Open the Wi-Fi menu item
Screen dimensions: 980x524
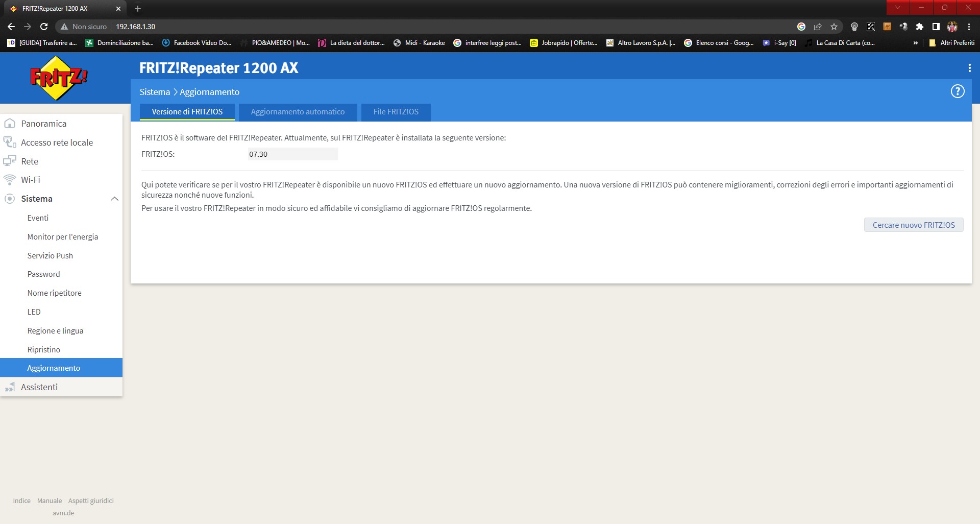point(31,180)
